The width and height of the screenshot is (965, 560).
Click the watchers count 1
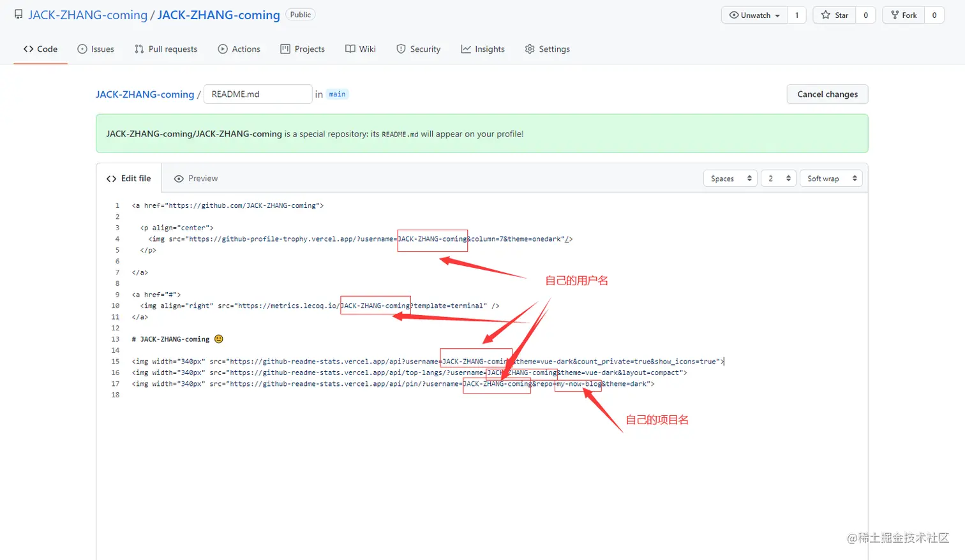pyautogui.click(x=797, y=15)
